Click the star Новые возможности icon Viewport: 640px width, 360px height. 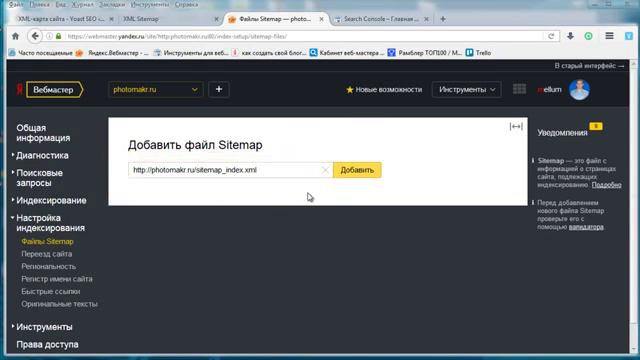click(349, 90)
